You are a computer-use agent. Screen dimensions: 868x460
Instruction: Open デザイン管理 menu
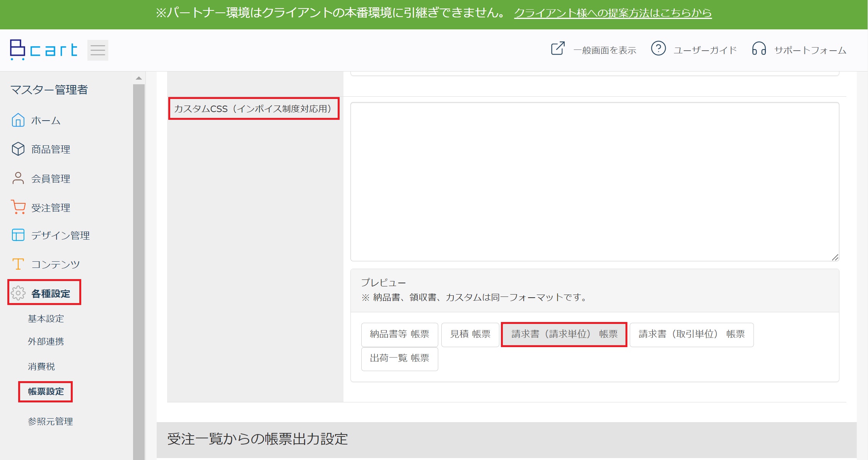pos(60,235)
